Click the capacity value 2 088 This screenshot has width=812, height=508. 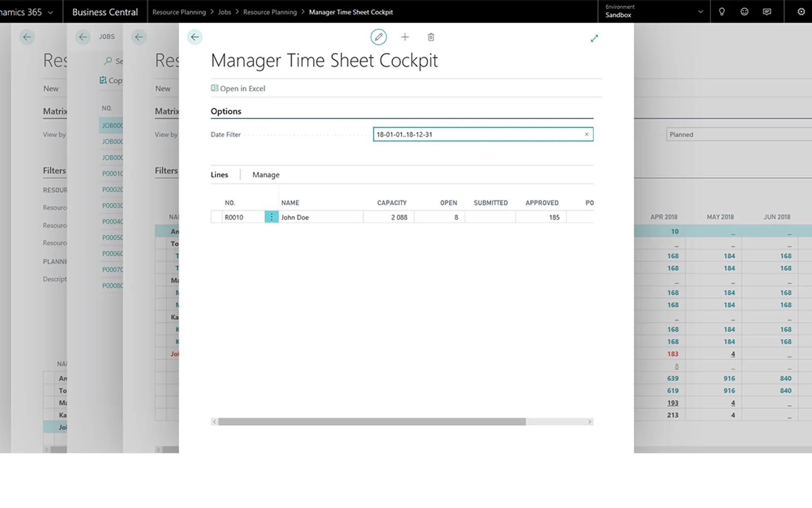coord(399,217)
